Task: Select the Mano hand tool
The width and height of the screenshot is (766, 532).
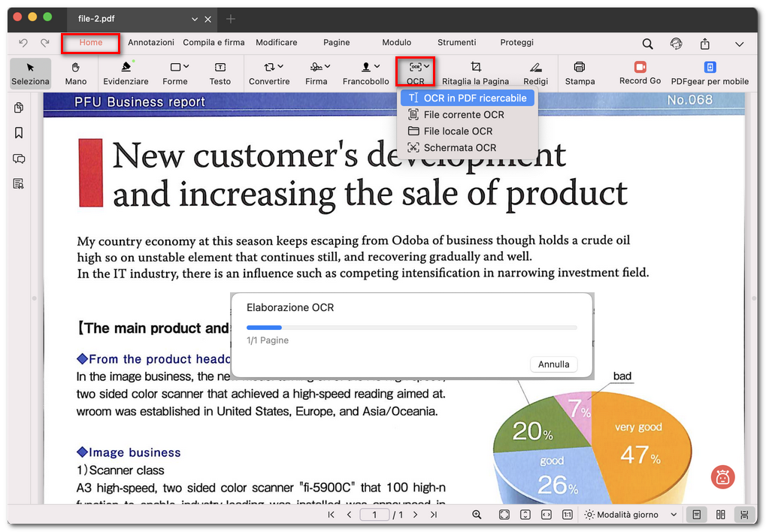Action: [x=76, y=73]
